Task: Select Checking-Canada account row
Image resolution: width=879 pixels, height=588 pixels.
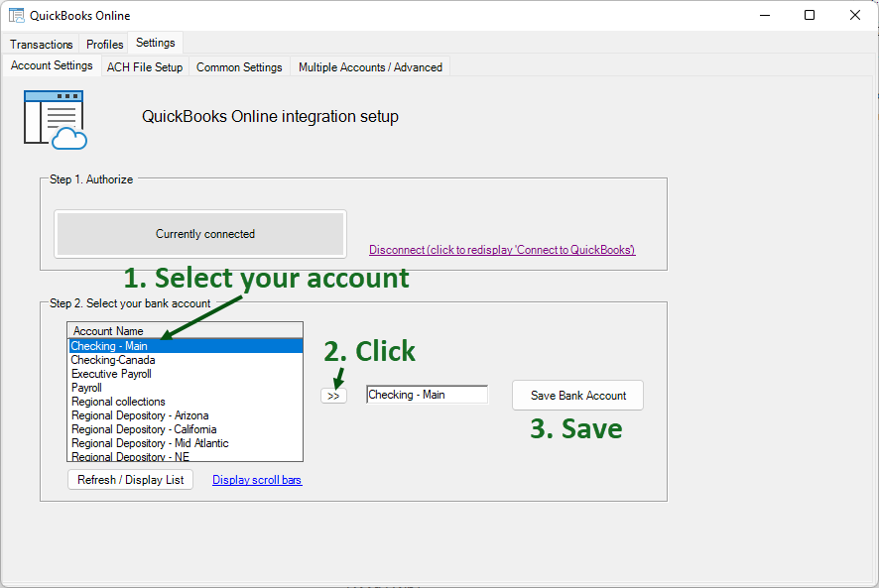Action: pos(186,360)
